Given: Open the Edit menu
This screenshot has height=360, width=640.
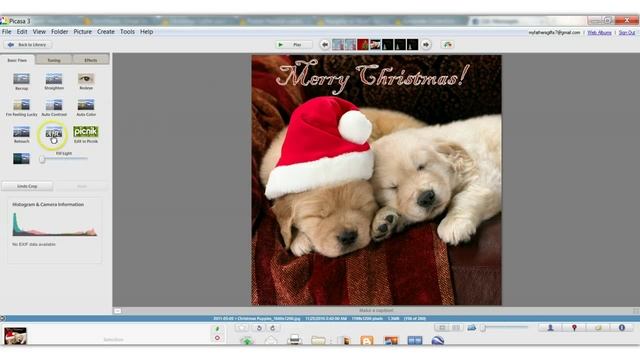Looking at the screenshot, I should coord(22,31).
